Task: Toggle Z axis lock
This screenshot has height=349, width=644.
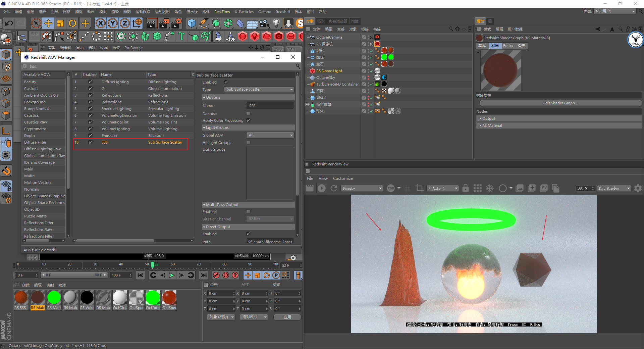Action: tap(125, 23)
